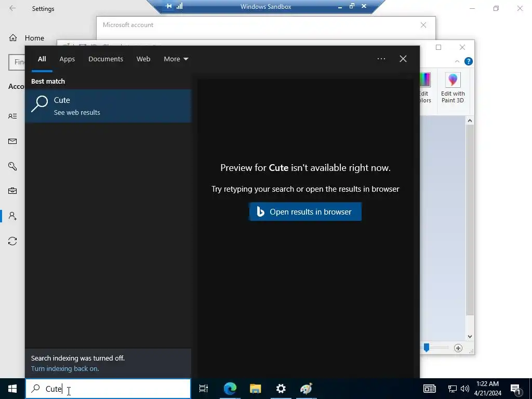The width and height of the screenshot is (532, 399).
Task: Expand the More search filter dropdown
Action: click(x=176, y=59)
